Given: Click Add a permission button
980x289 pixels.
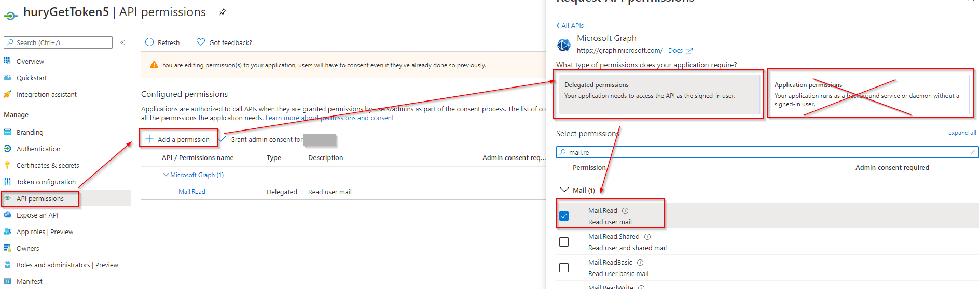Looking at the screenshot, I should click(178, 139).
